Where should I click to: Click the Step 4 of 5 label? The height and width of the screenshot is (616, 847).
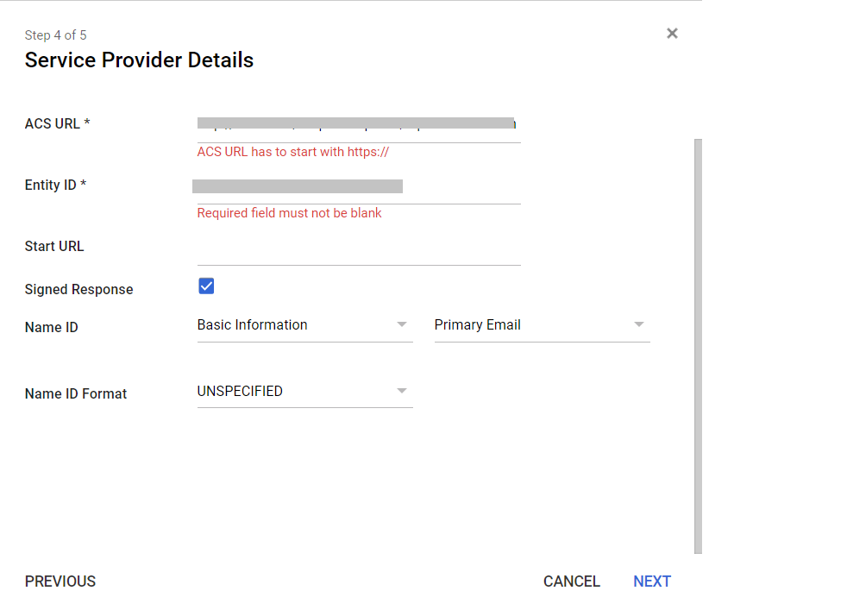click(55, 35)
